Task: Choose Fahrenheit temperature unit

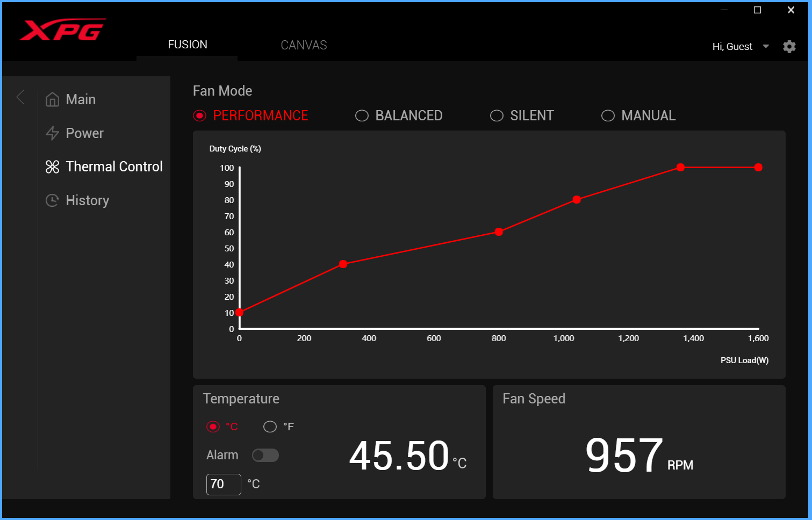Action: click(x=270, y=427)
